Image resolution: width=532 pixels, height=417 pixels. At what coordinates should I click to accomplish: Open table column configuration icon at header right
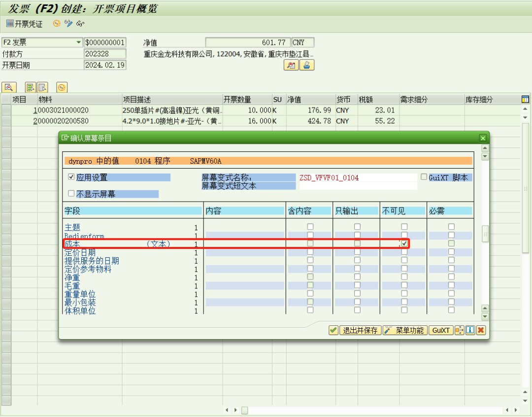[x=525, y=100]
